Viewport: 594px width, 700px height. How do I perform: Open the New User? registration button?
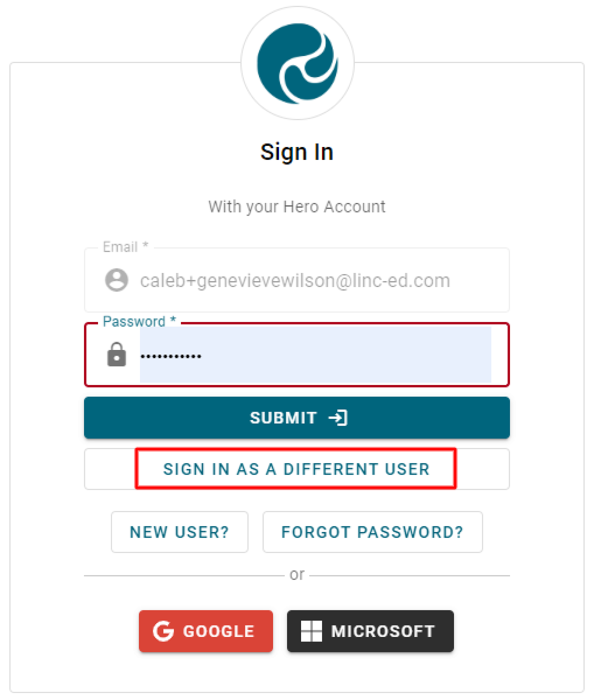(x=180, y=532)
